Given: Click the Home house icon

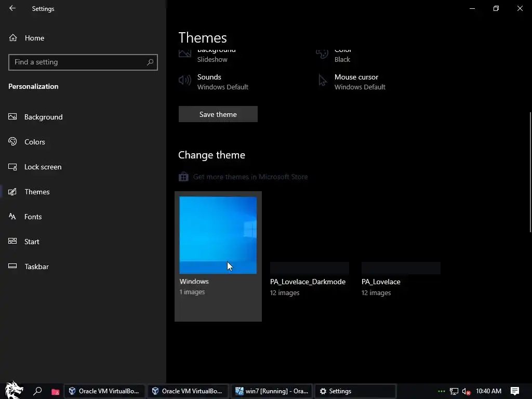Looking at the screenshot, I should [13, 37].
